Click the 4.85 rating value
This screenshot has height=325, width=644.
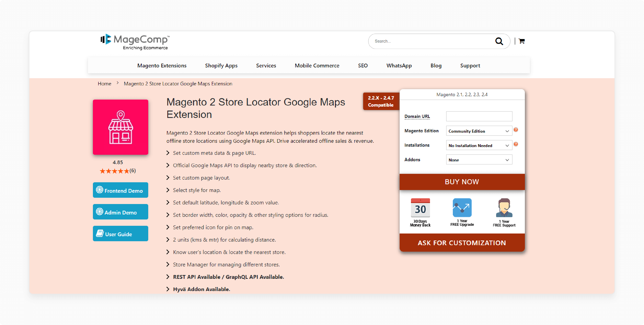point(118,162)
